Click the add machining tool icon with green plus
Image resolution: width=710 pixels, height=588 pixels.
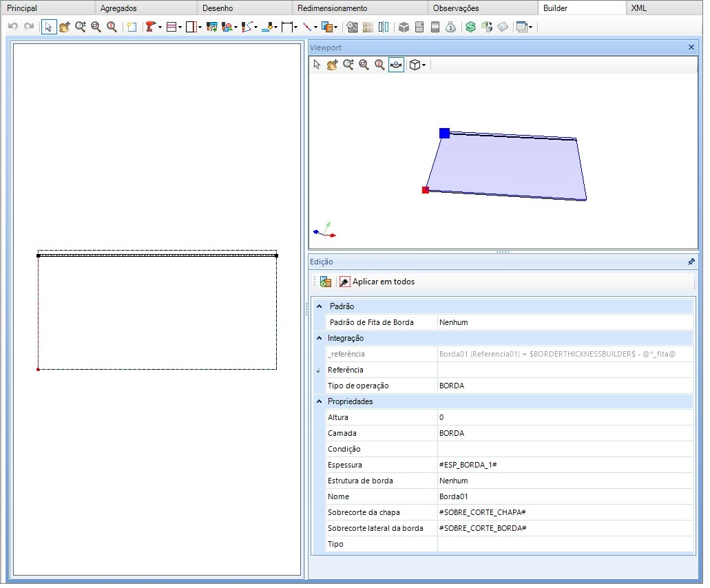pyautogui.click(x=211, y=27)
